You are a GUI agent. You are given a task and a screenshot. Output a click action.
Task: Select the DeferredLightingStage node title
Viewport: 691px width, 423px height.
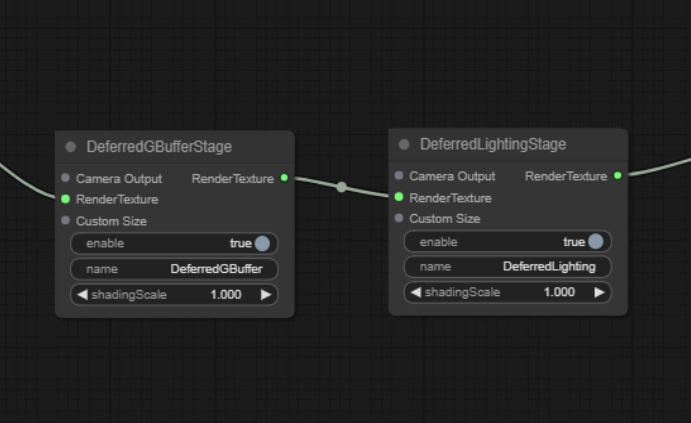click(x=493, y=145)
